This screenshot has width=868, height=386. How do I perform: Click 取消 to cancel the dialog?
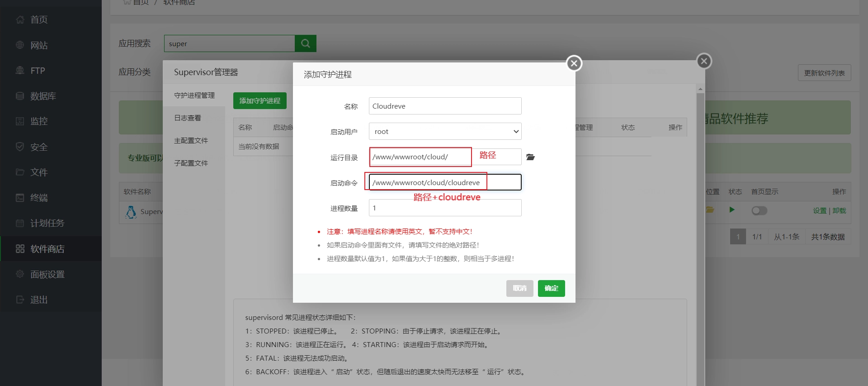pyautogui.click(x=520, y=288)
